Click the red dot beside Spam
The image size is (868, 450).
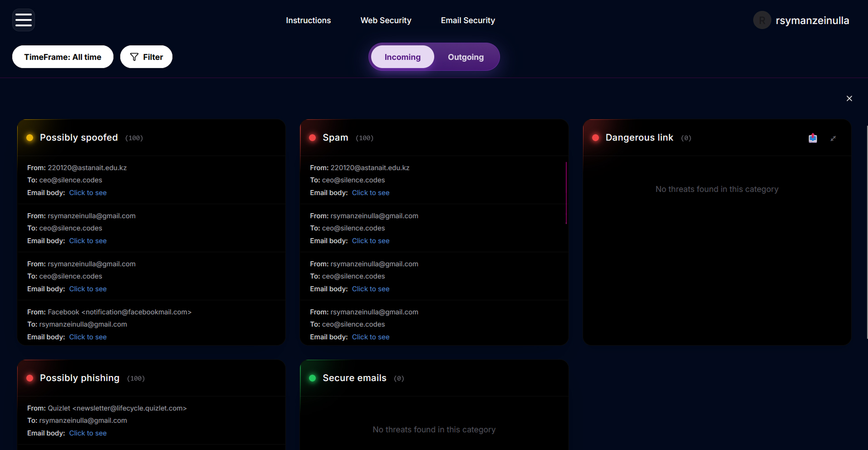click(313, 138)
